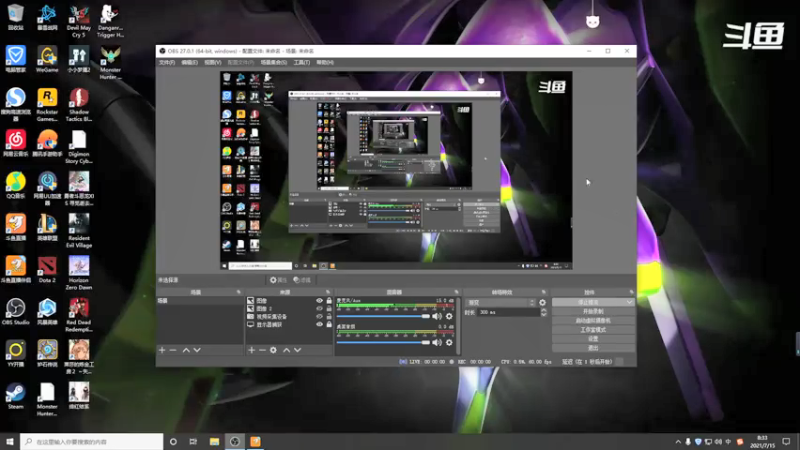Image resolution: width=800 pixels, height=450 pixels.
Task: Remove selected scene with minus icon
Action: pyautogui.click(x=173, y=350)
